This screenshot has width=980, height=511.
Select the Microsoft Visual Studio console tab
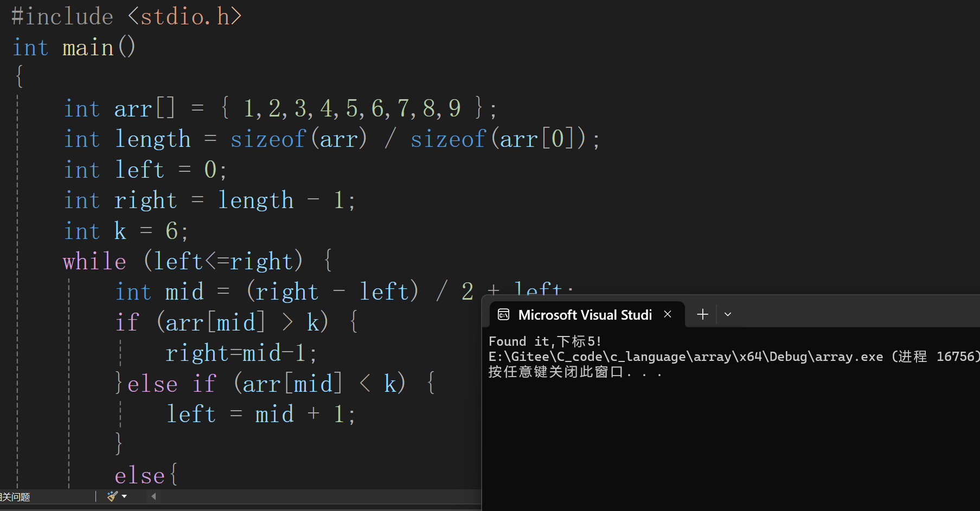click(586, 315)
